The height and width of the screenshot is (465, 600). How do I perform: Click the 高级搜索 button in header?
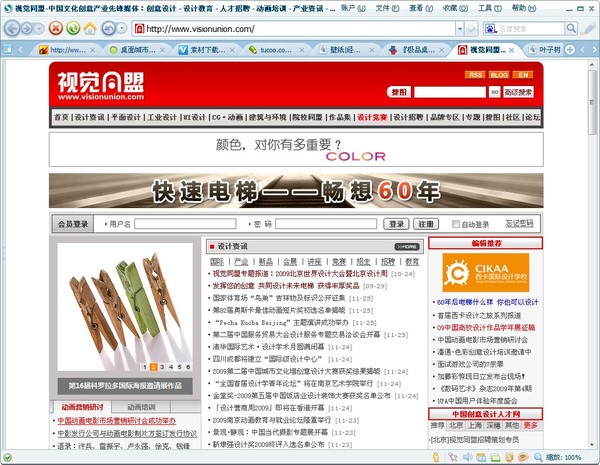tap(518, 92)
